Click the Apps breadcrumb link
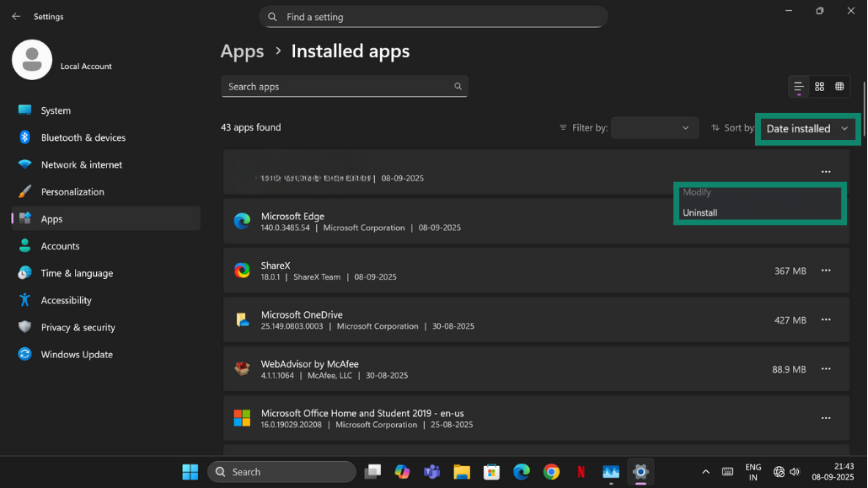 click(x=242, y=51)
